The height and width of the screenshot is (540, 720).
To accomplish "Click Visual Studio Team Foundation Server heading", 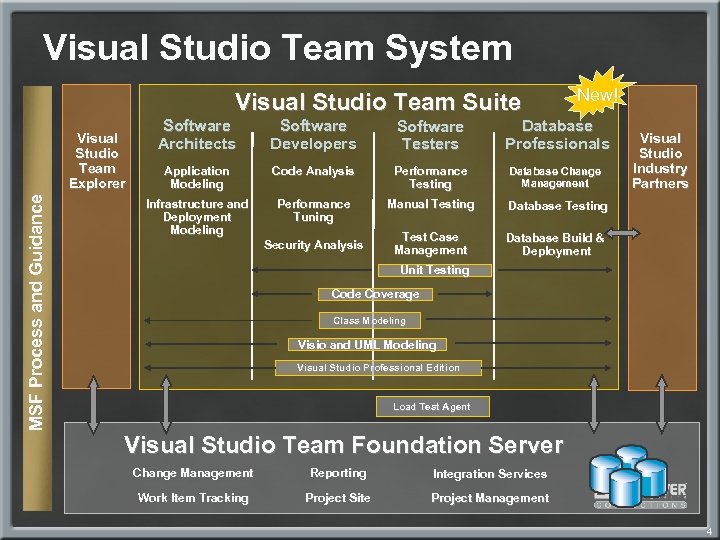I will pos(343,445).
